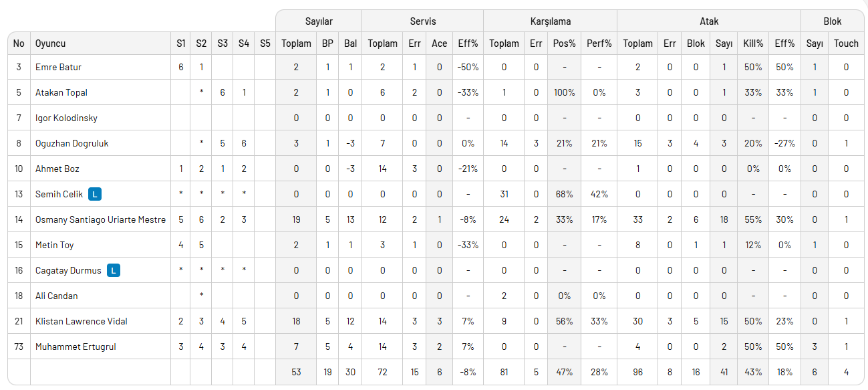The height and width of the screenshot is (390, 868).
Task: Sort by the Oyuncu column header
Action: 51,43
